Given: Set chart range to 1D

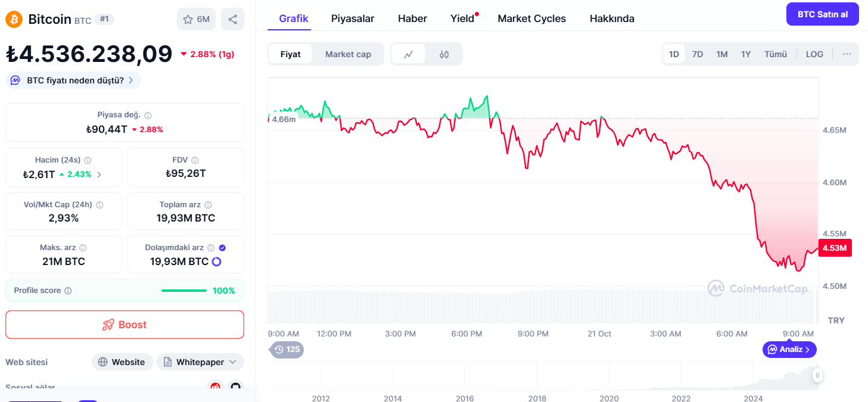Looking at the screenshot, I should pos(674,54).
